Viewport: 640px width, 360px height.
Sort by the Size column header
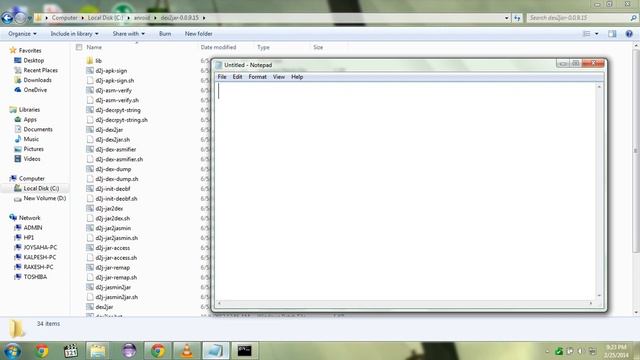(x=318, y=47)
